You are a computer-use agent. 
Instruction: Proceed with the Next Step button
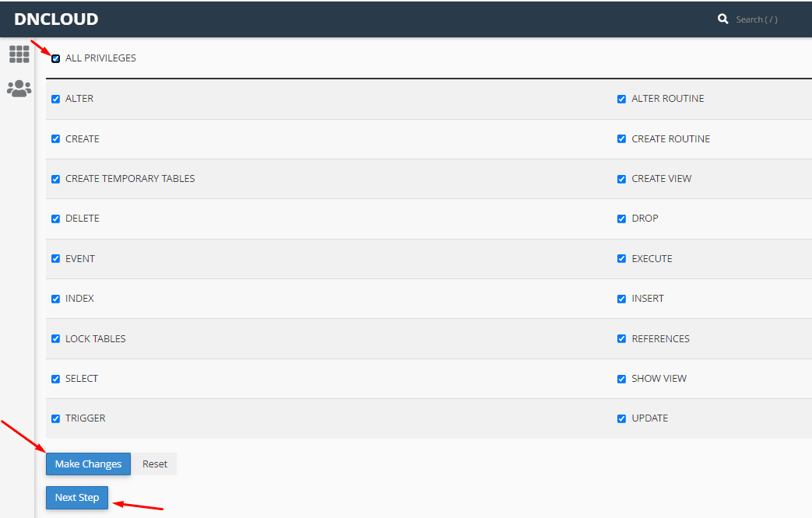click(x=77, y=498)
